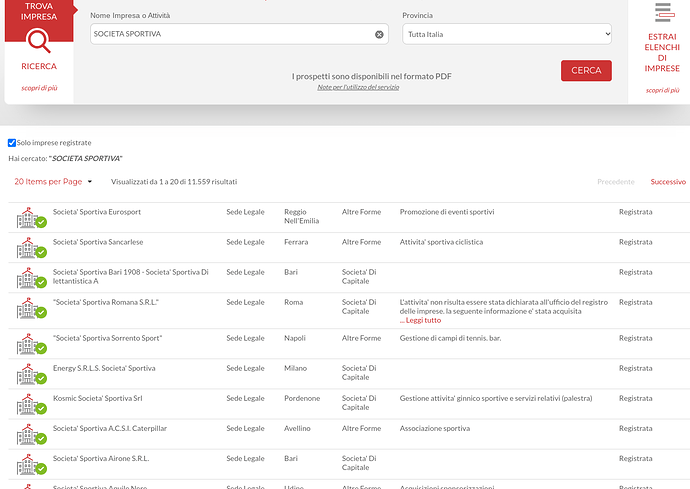690x489 pixels.
Task: Click the Trova Impresa magnifier icon
Action: tap(39, 41)
